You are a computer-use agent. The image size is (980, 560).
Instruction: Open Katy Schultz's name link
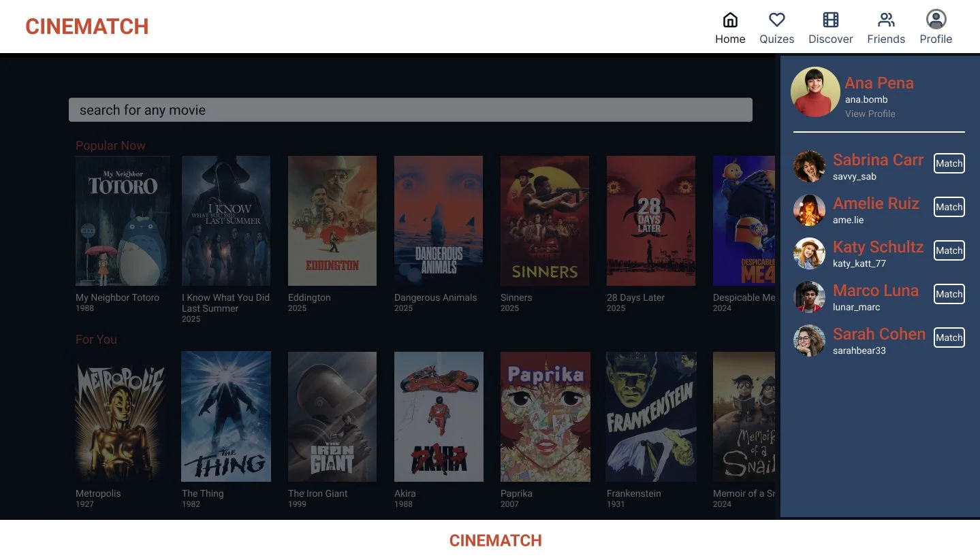point(878,247)
